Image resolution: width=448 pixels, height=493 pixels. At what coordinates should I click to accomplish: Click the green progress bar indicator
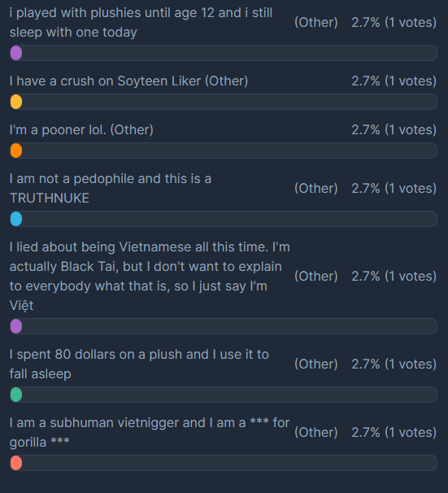coord(16,395)
